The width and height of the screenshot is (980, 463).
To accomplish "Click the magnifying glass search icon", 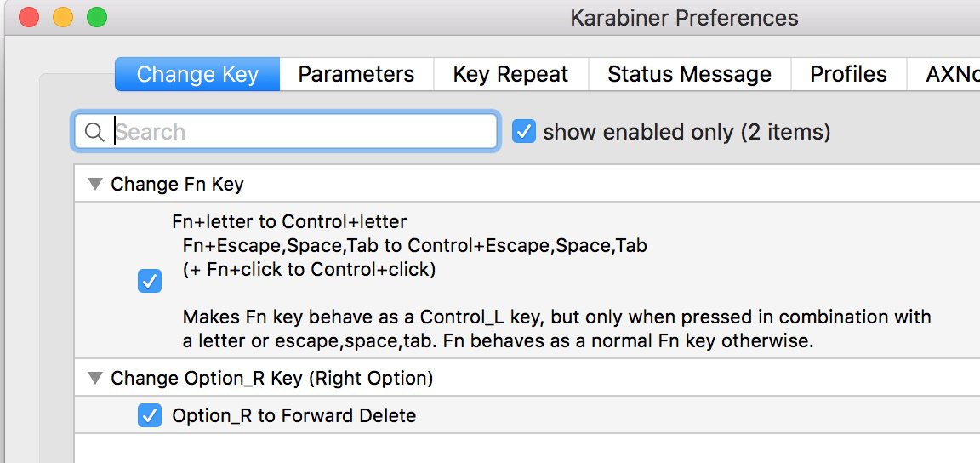I will 95,132.
